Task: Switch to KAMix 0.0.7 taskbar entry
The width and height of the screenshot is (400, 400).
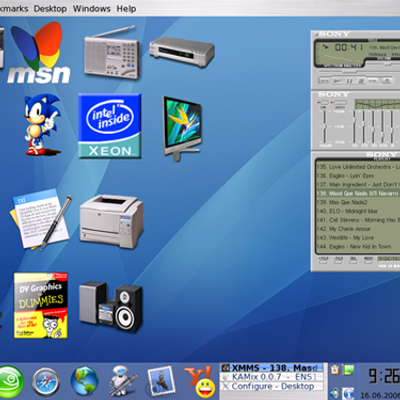Action: (x=272, y=377)
